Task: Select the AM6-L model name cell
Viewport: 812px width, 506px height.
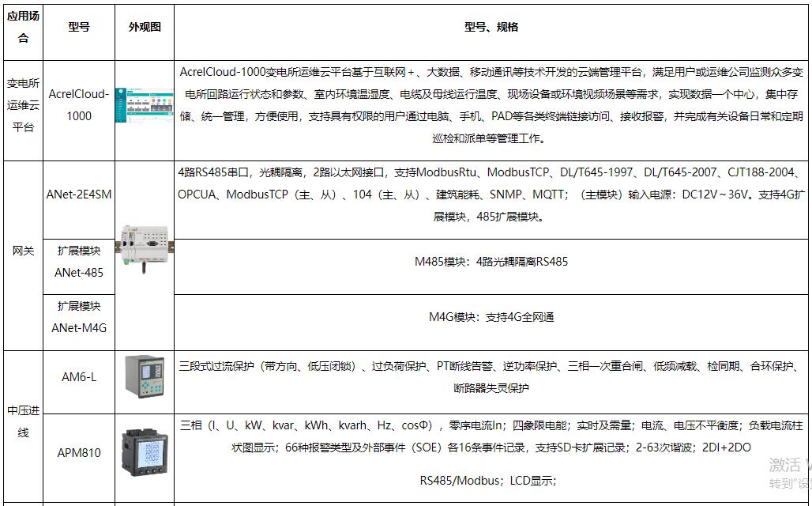Action: coord(79,377)
